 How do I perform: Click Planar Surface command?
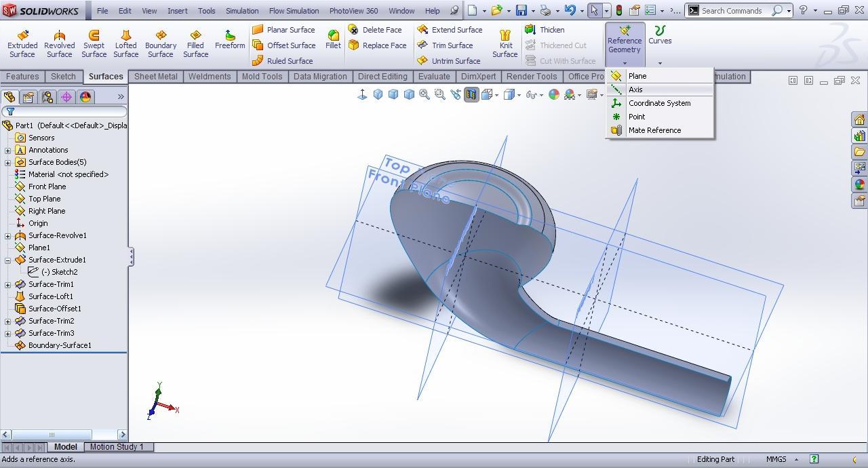[283, 30]
